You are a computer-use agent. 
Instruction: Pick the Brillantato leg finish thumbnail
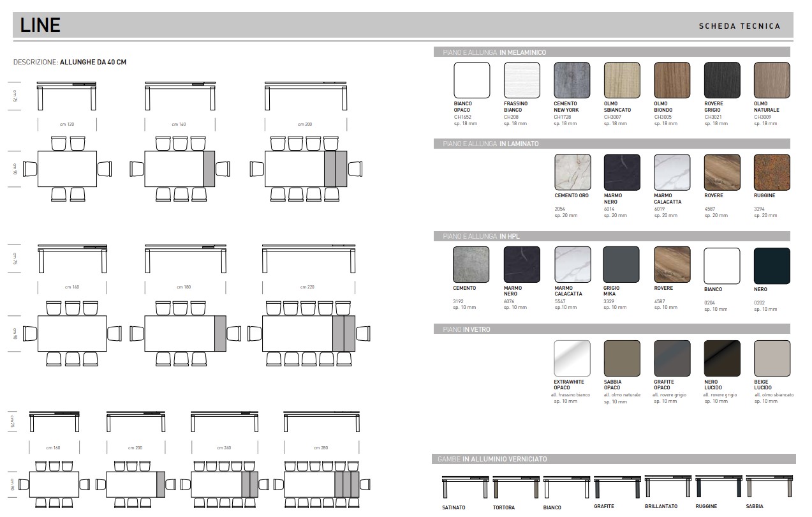tap(668, 486)
